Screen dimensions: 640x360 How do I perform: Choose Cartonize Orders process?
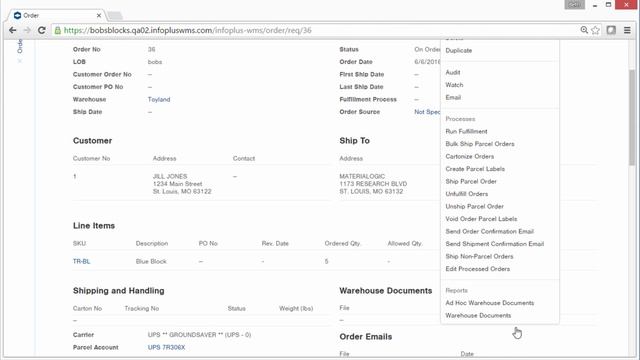(470, 157)
